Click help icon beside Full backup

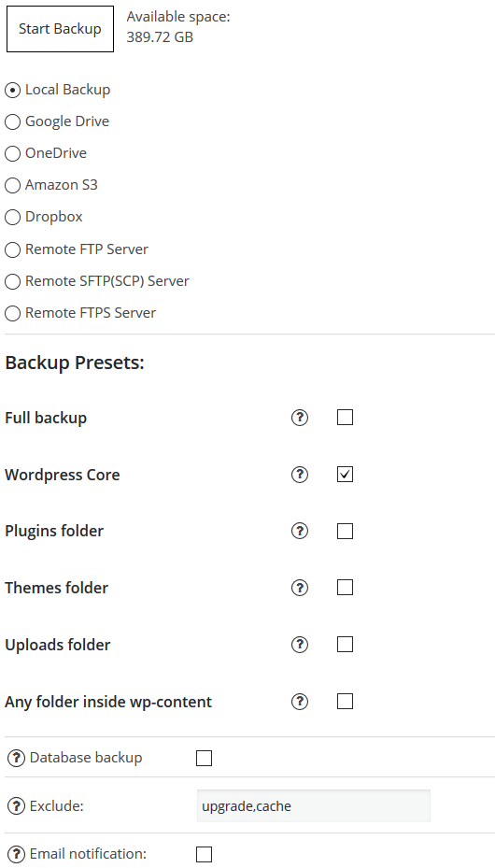pos(299,418)
